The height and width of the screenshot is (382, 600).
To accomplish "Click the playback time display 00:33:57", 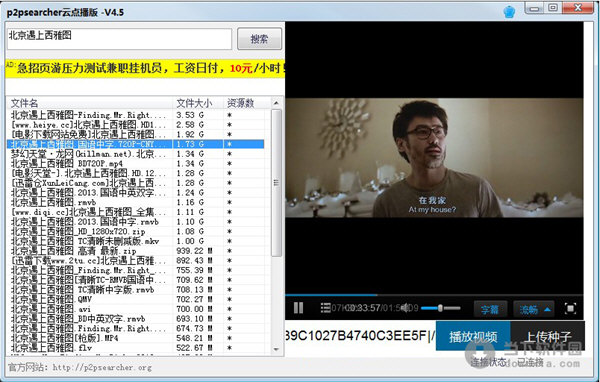I will [x=364, y=308].
